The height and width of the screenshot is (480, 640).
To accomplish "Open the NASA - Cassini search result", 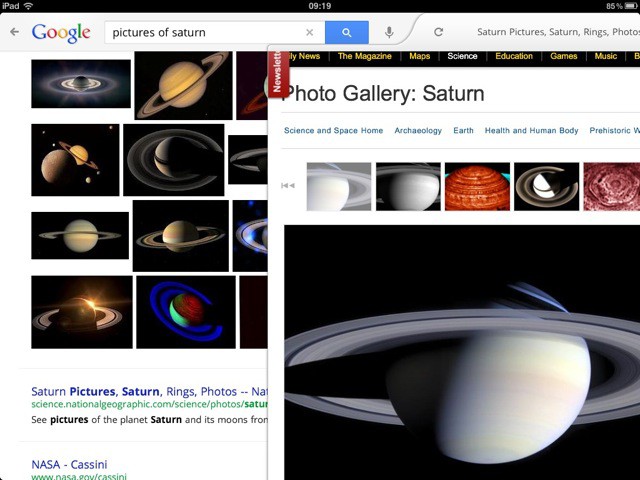I will 69,464.
